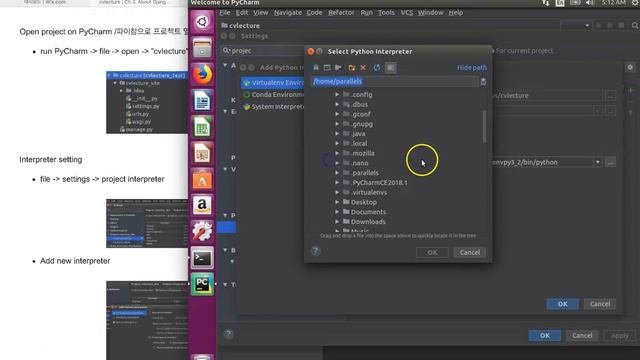
Task: Expand the .java folder
Action: (x=337, y=133)
